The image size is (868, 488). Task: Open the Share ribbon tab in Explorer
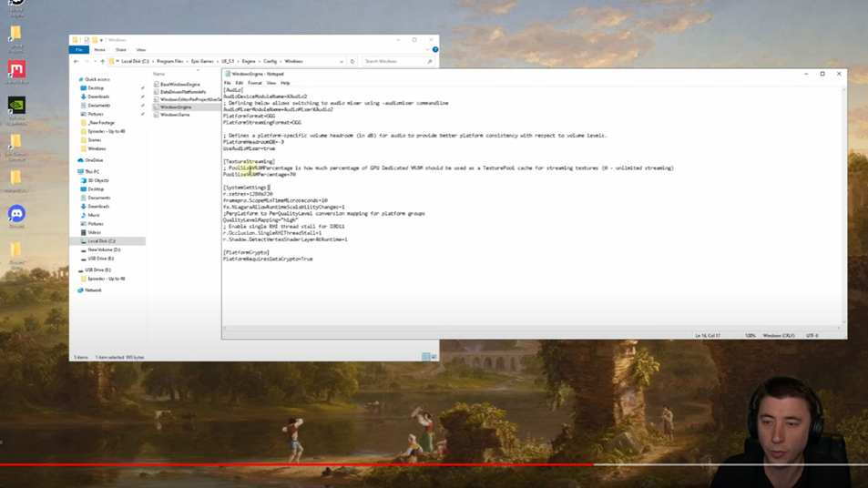pos(120,50)
